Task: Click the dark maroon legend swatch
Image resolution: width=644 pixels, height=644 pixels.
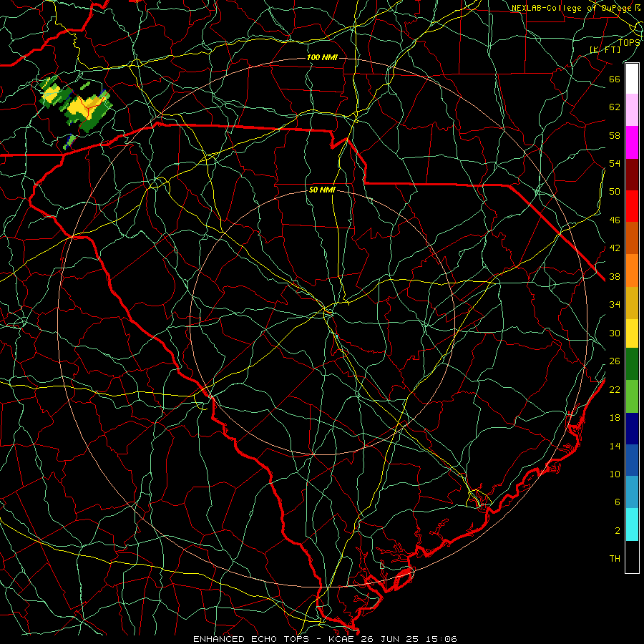Action: click(x=632, y=175)
